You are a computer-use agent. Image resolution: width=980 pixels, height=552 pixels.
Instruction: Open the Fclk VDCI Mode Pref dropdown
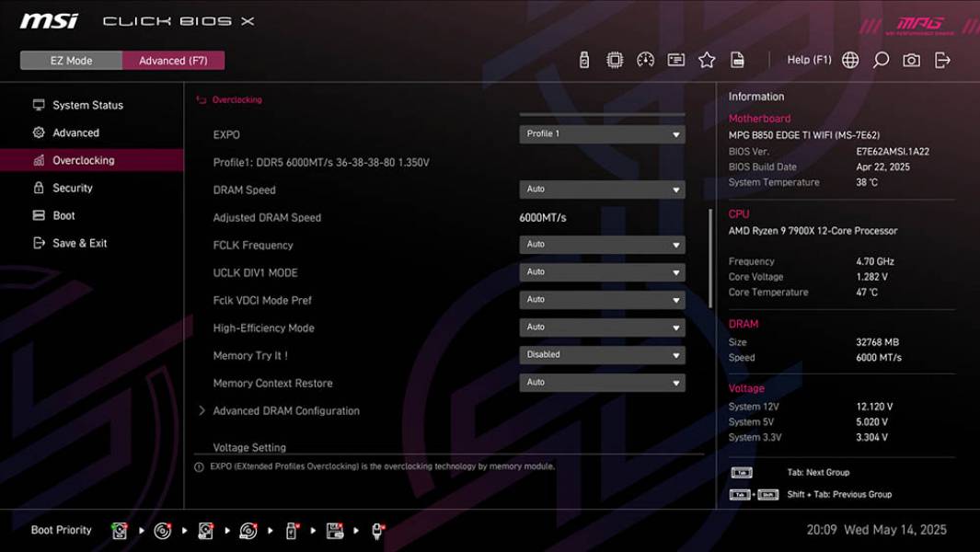[602, 299]
